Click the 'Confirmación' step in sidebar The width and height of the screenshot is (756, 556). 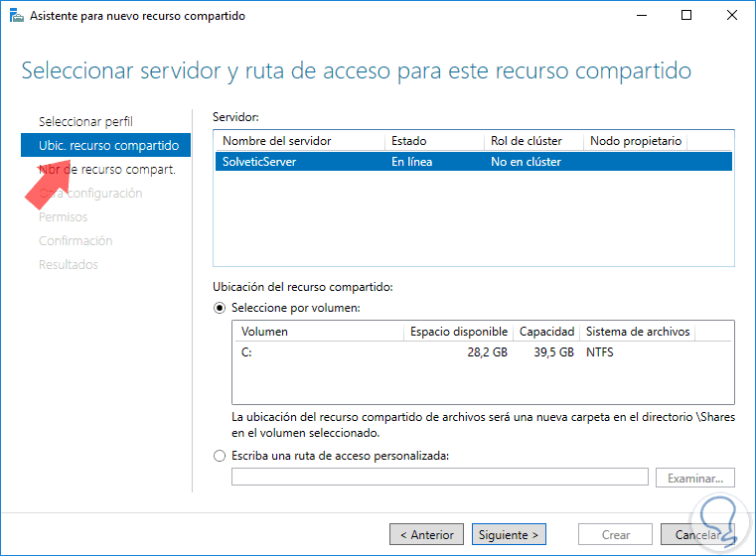(76, 240)
